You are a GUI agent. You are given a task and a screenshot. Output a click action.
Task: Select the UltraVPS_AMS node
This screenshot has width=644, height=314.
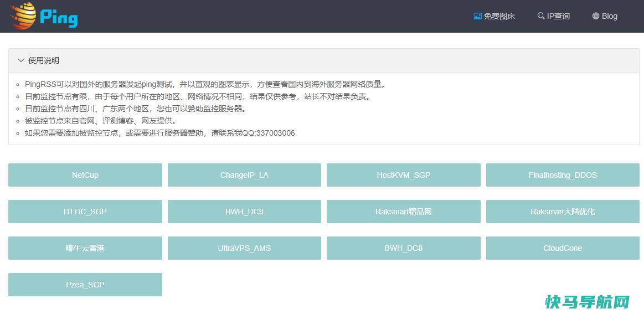click(244, 248)
